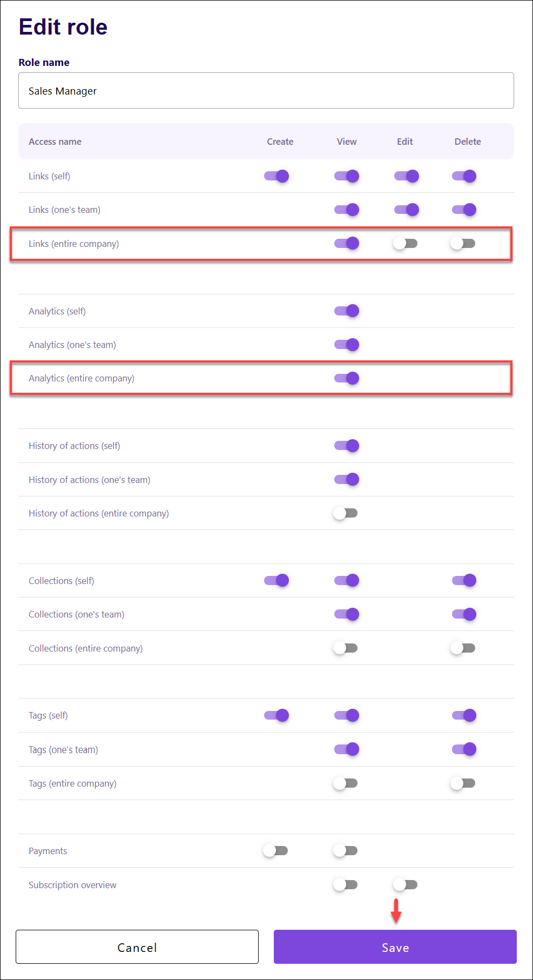Focus the Role name input field
Viewport: 533px width, 980px height.
266,91
